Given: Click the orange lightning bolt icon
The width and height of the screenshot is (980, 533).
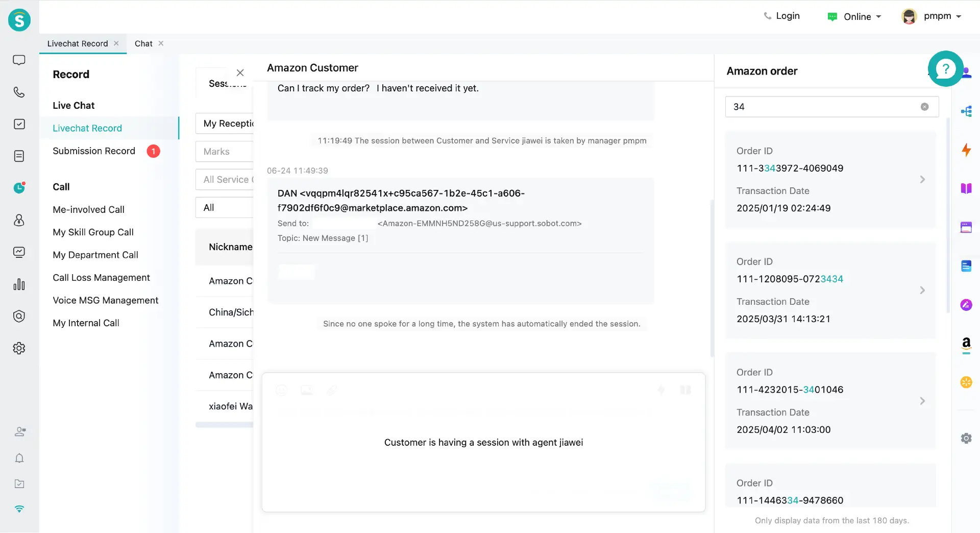Looking at the screenshot, I should coord(966,150).
